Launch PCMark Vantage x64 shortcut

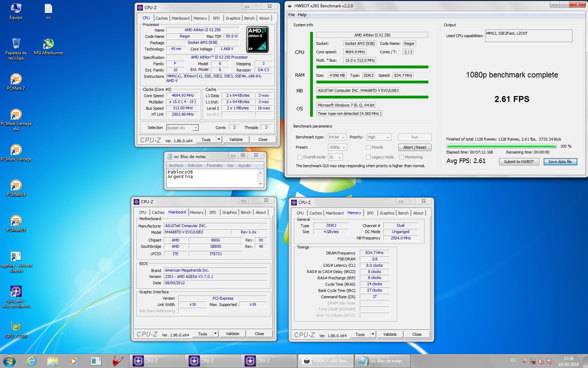tap(16, 120)
